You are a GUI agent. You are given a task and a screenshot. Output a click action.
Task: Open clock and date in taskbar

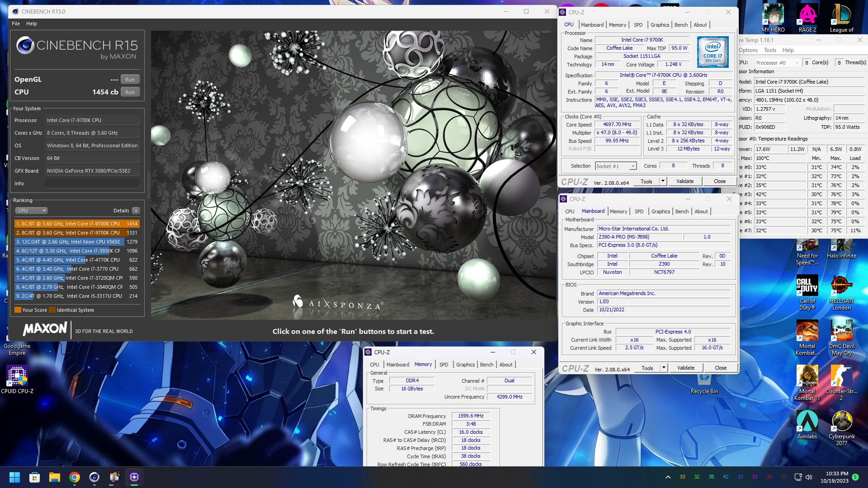click(x=835, y=477)
